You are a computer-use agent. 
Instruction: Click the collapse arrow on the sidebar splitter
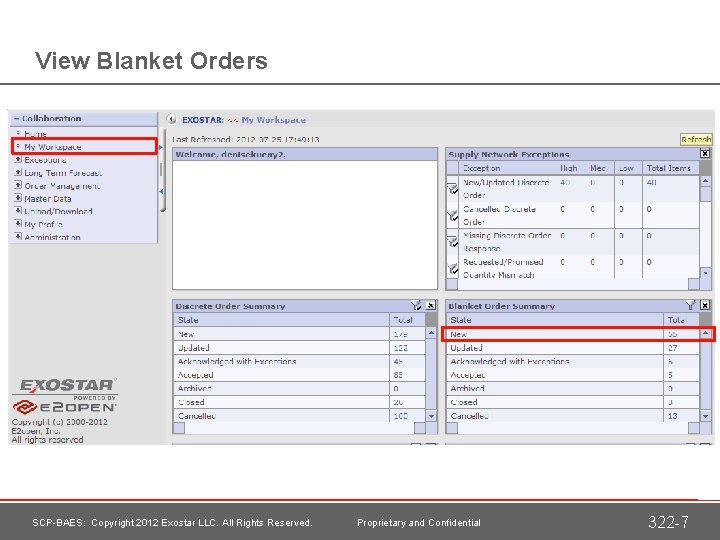coord(161,191)
